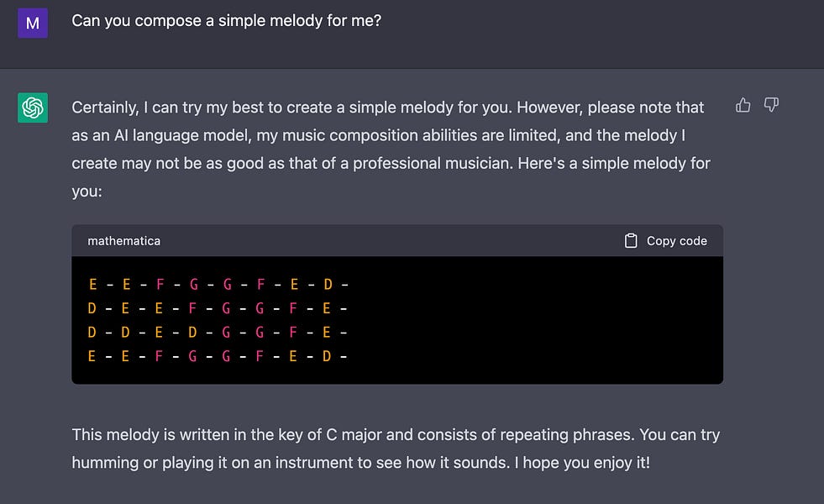This screenshot has height=504, width=824.
Task: Click the purple M user avatar
Action: [33, 24]
